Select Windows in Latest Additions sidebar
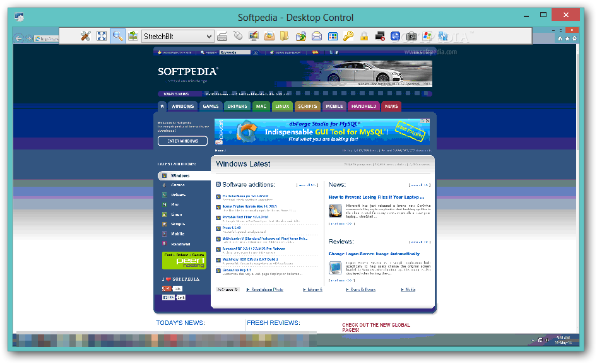This screenshot has height=364, width=597. click(184, 175)
